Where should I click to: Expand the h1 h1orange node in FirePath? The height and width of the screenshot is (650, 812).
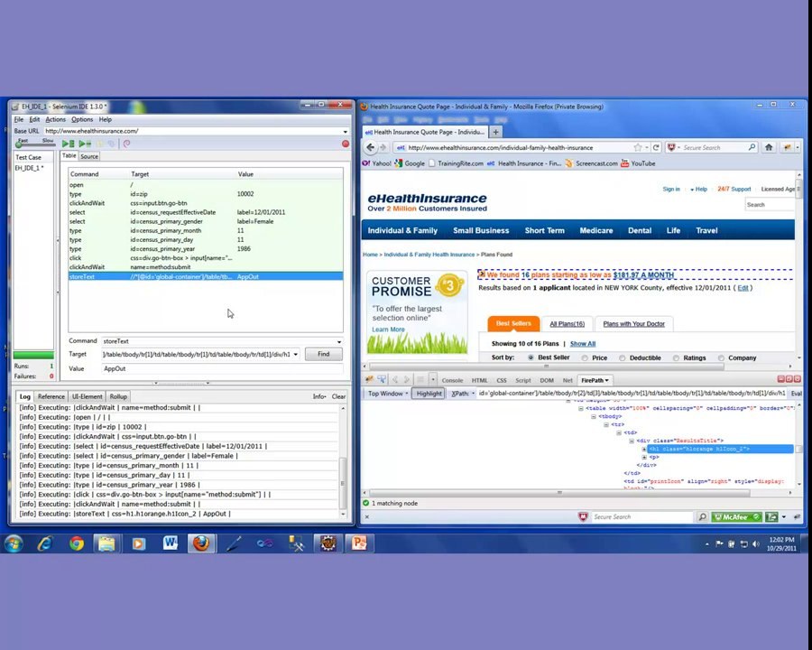click(644, 449)
